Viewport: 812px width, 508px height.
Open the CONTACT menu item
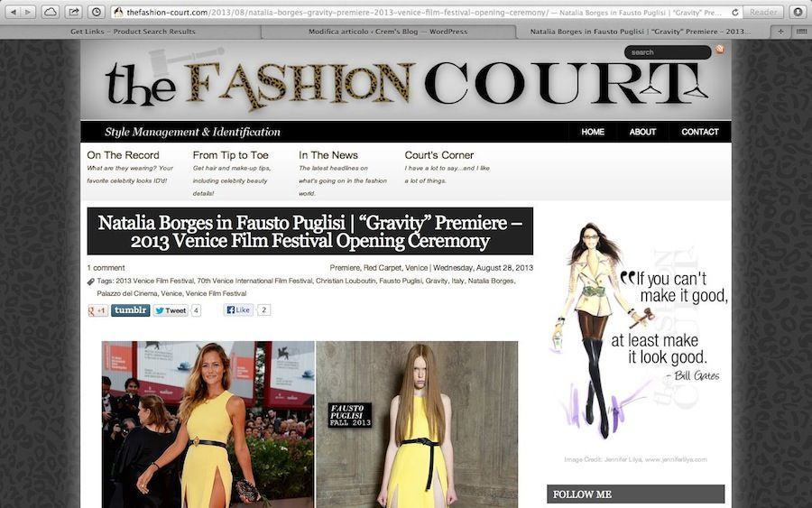699,132
